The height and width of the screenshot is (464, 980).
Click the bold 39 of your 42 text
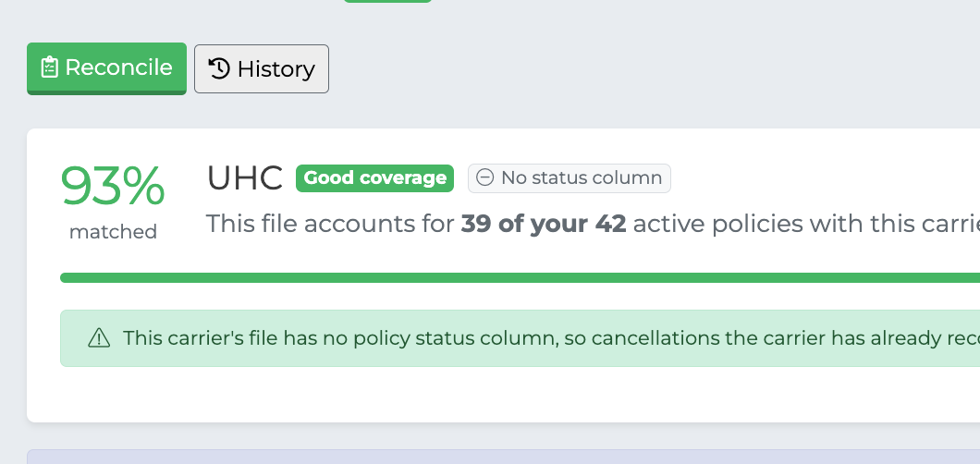point(543,224)
